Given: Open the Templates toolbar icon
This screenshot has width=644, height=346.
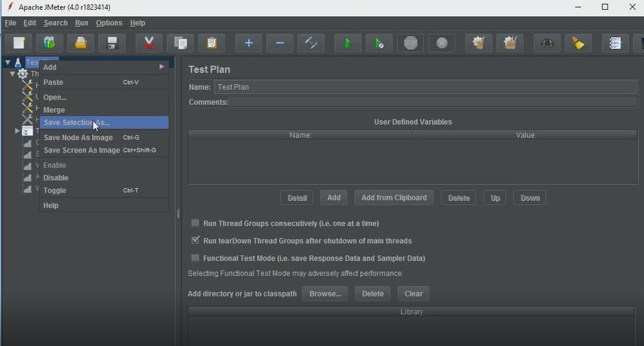Looking at the screenshot, I should (x=49, y=42).
